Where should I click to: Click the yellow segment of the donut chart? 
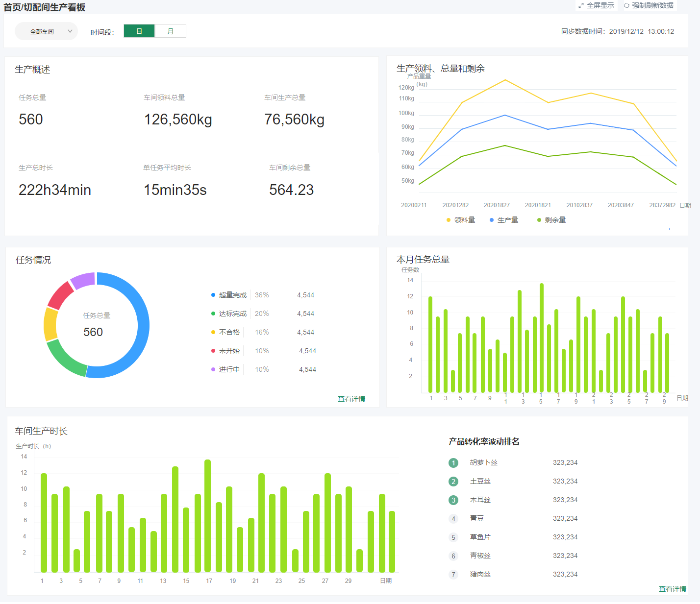(x=50, y=324)
